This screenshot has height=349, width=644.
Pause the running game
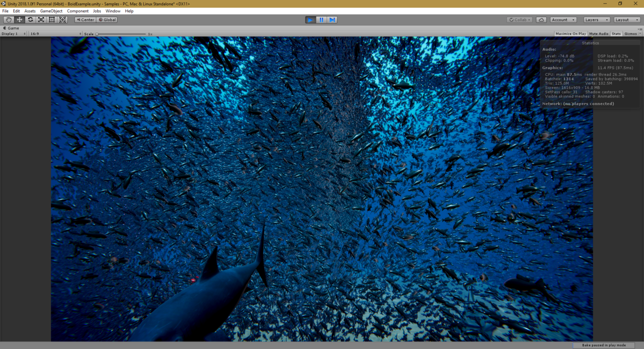click(x=321, y=20)
